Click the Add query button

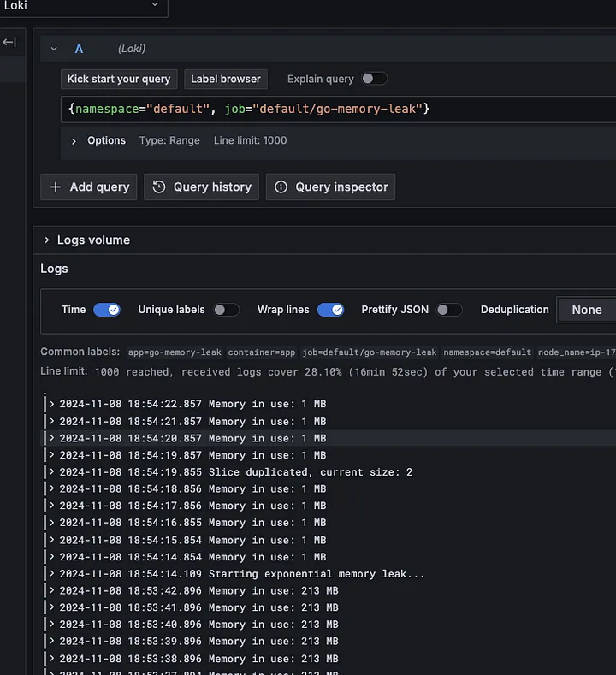pyautogui.click(x=89, y=187)
